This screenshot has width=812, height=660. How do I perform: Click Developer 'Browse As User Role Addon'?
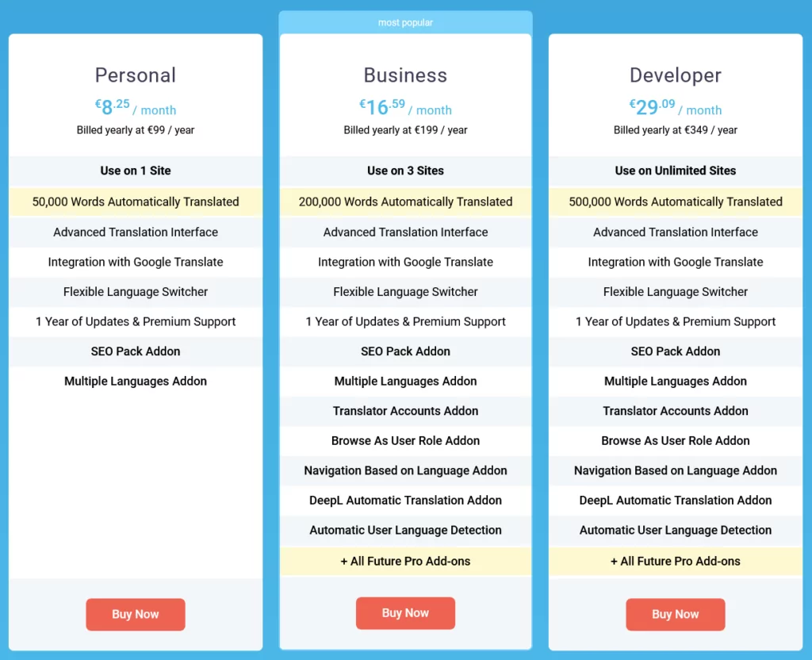point(675,441)
